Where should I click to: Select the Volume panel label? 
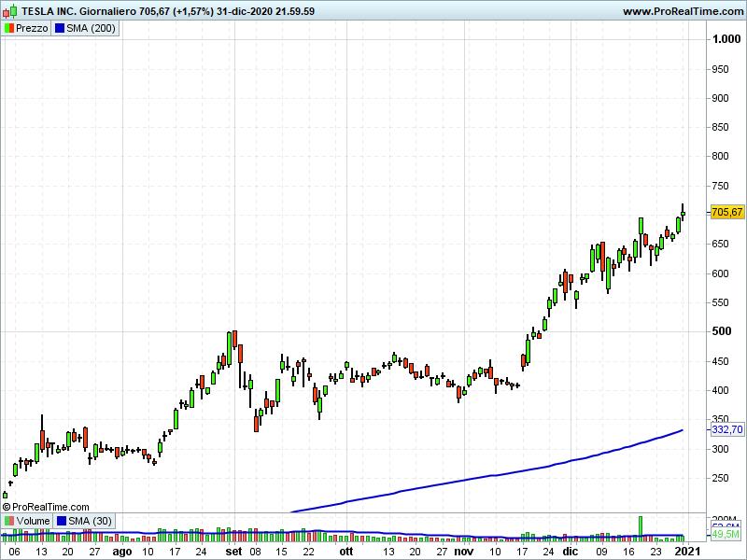point(33,521)
